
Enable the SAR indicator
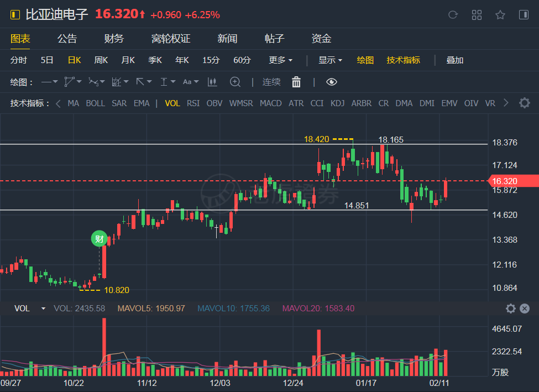[119, 103]
